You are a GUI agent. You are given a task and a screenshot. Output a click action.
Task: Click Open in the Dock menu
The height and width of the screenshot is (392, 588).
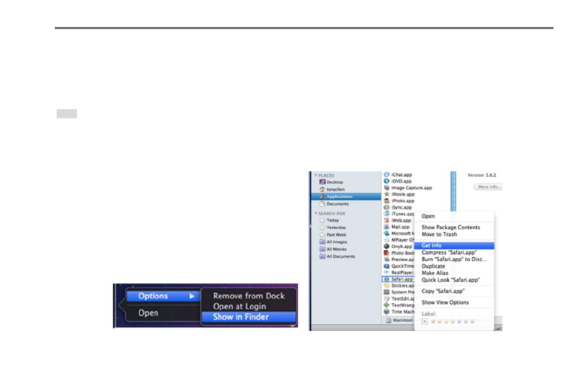click(x=148, y=312)
